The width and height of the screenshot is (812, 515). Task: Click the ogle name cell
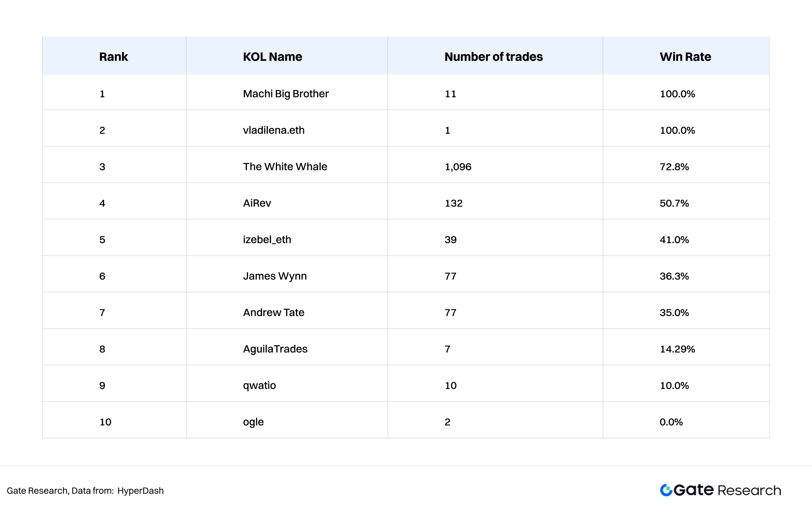click(x=253, y=422)
